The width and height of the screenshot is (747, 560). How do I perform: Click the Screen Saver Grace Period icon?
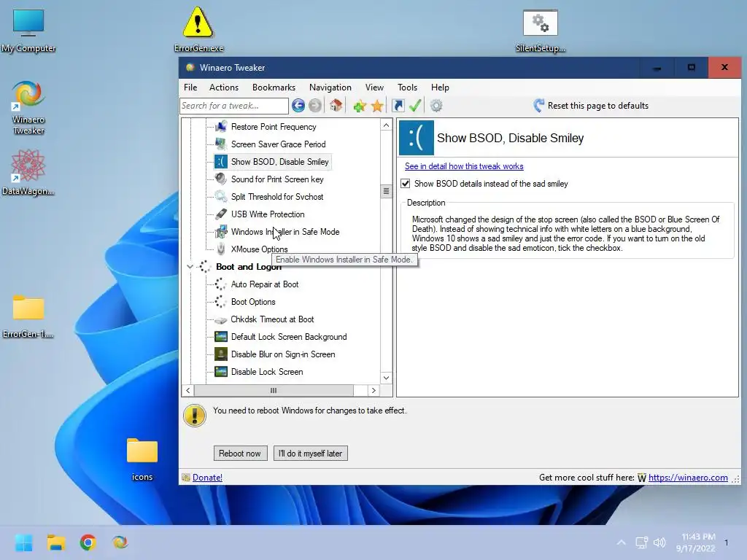click(220, 144)
